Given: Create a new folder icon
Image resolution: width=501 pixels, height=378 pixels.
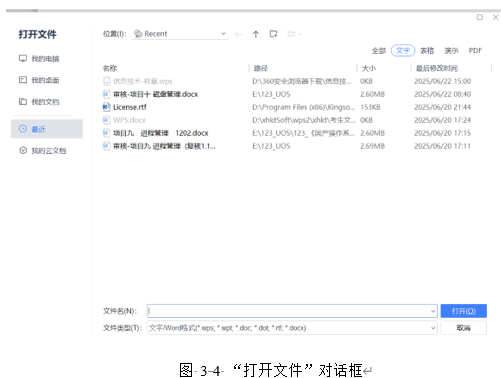Looking at the screenshot, I should [273, 34].
